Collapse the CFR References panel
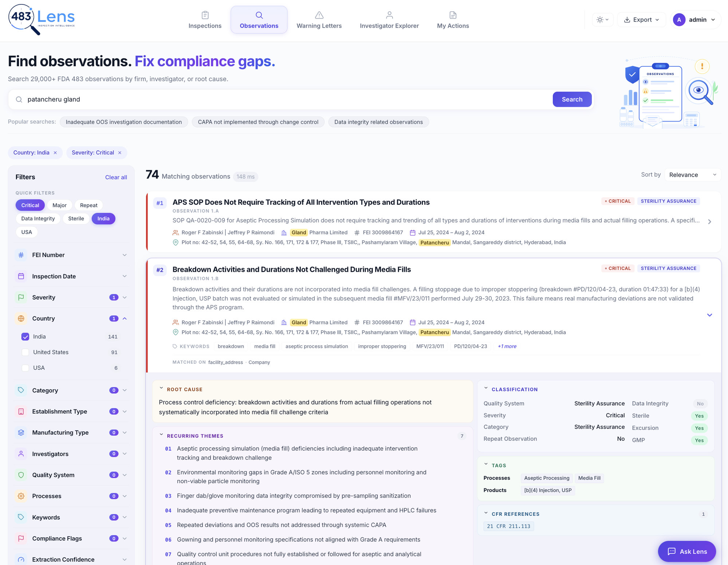The image size is (728, 565). [486, 513]
